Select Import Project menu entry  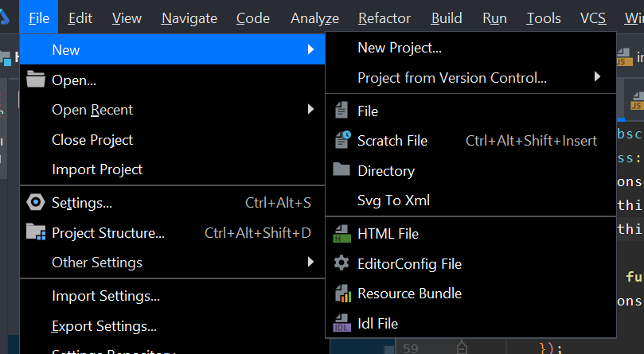tap(97, 169)
